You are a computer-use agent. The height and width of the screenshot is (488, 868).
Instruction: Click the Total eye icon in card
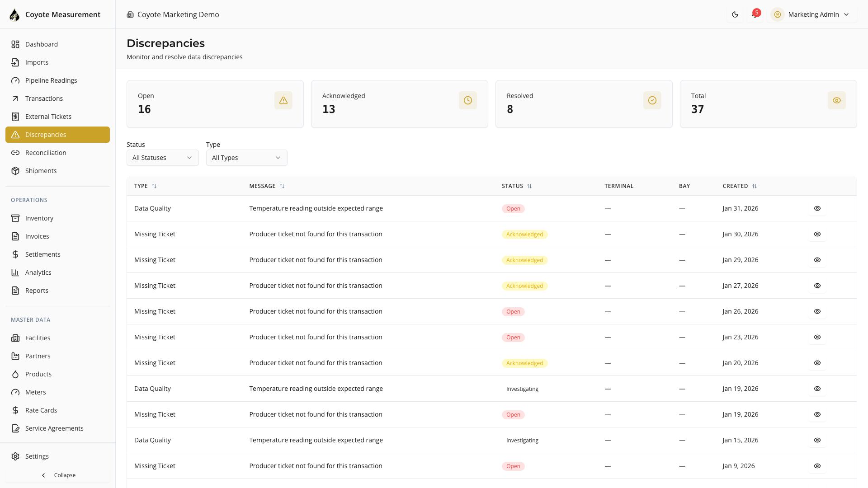click(836, 100)
